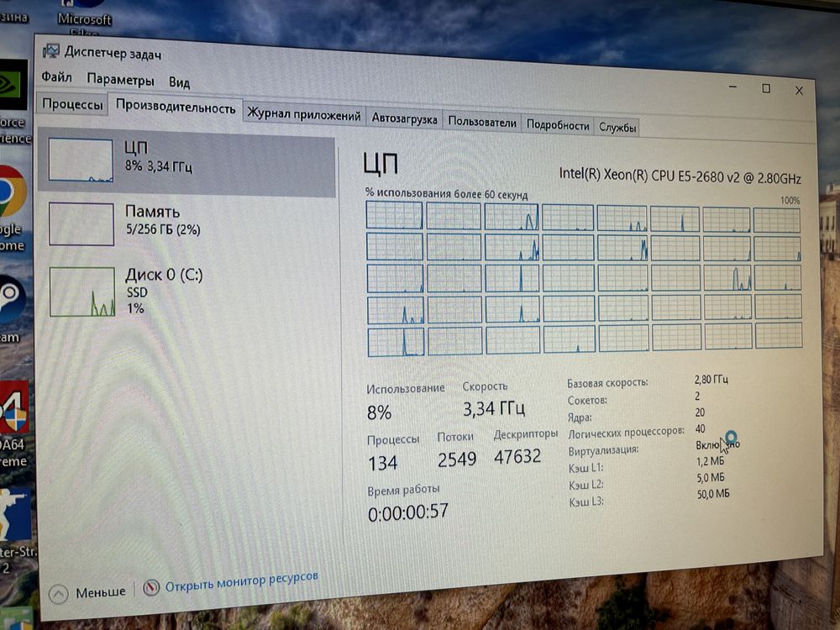The image size is (840, 630).
Task: Open the Открыть монитор ресурсов link
Action: pos(241,582)
